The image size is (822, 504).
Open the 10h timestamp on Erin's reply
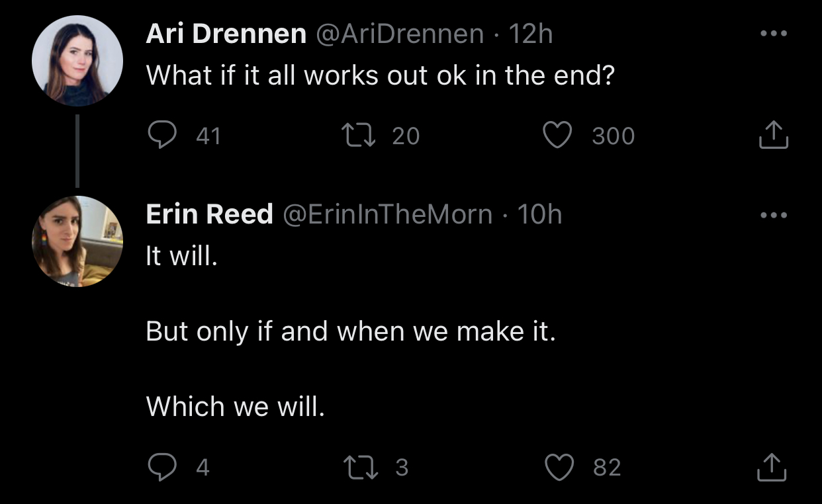pos(540,214)
